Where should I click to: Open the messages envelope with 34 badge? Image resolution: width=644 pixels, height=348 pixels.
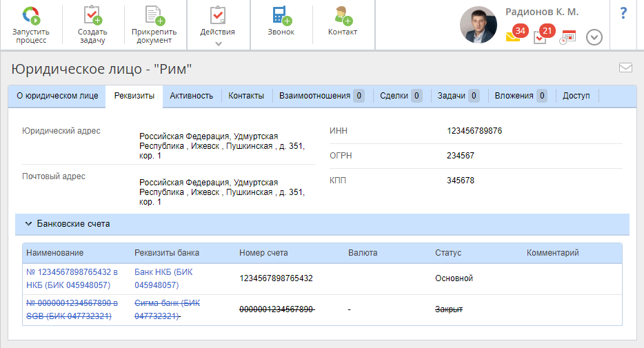click(x=514, y=37)
